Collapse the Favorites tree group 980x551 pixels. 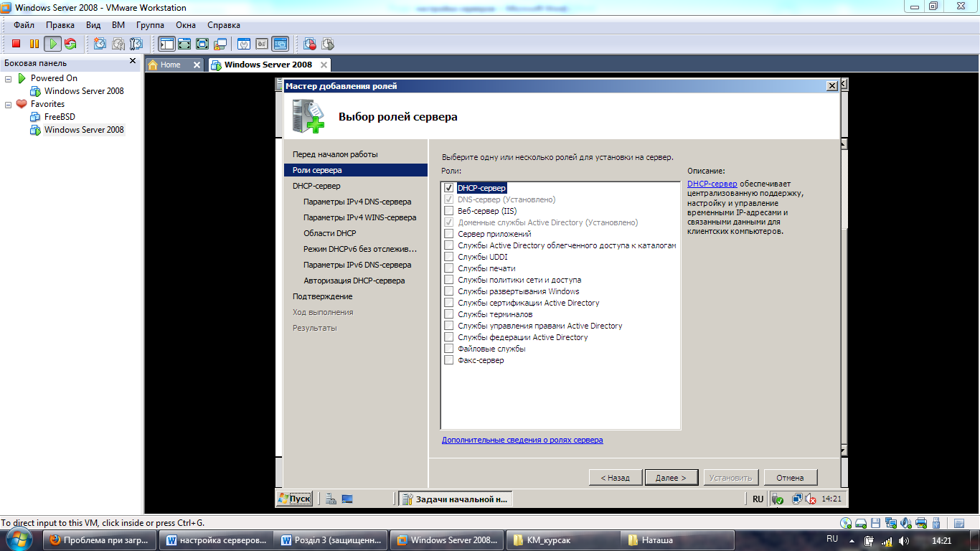click(x=9, y=104)
